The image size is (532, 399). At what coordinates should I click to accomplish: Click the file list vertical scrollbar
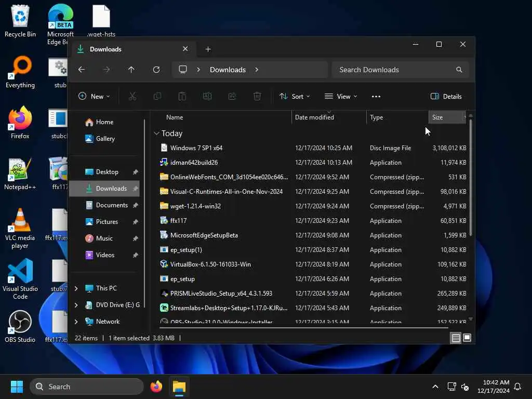(x=470, y=177)
